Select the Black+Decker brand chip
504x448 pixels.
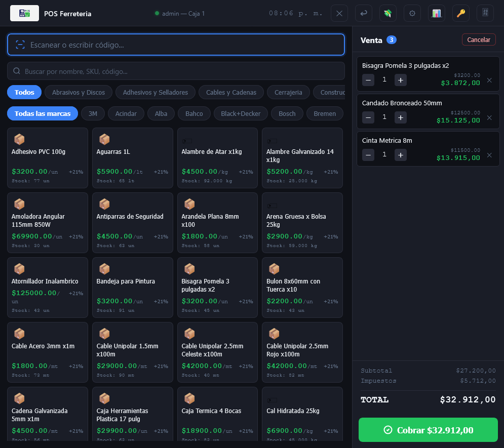pos(241,113)
